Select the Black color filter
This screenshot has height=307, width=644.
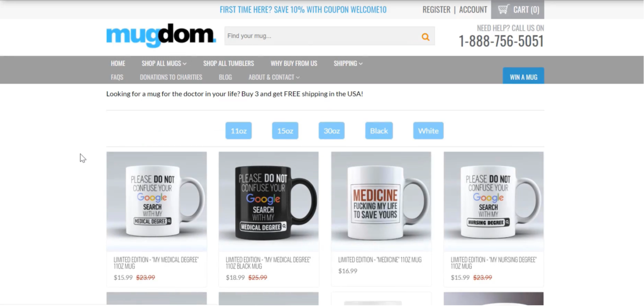tap(379, 131)
